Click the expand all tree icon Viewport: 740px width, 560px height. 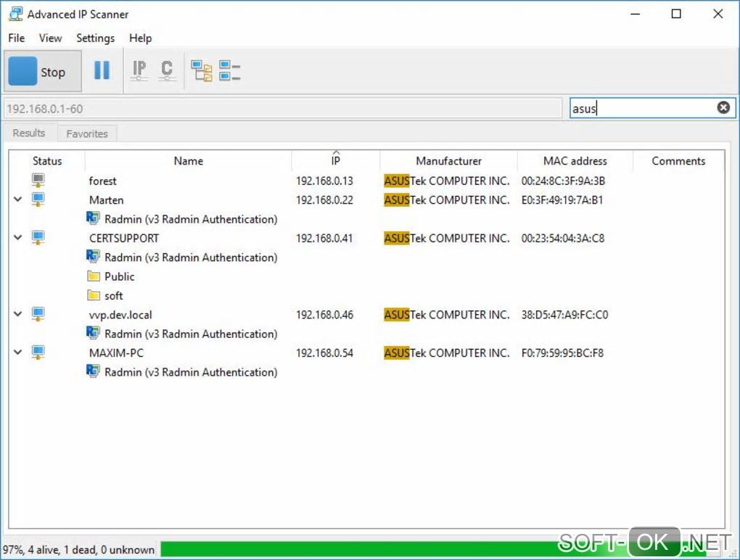202,71
